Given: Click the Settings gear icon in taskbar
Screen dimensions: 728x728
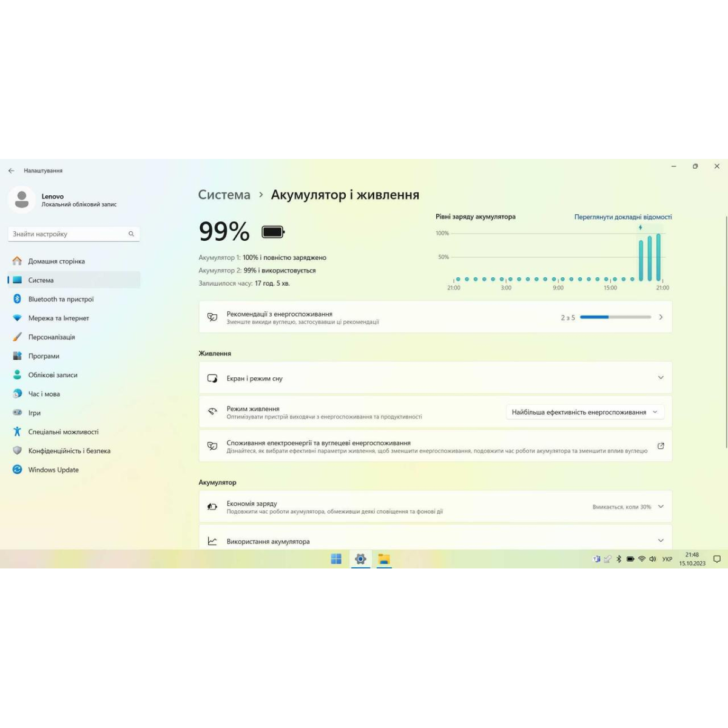Looking at the screenshot, I should tap(360, 559).
